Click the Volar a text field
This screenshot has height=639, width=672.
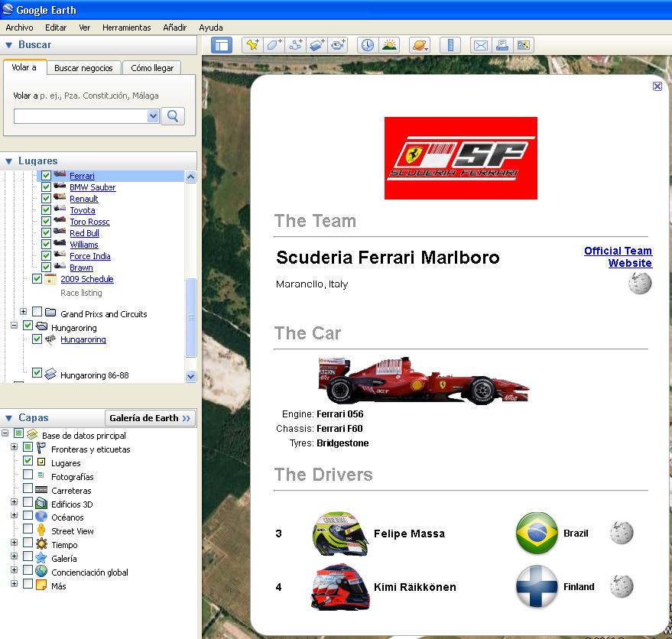tap(81, 116)
